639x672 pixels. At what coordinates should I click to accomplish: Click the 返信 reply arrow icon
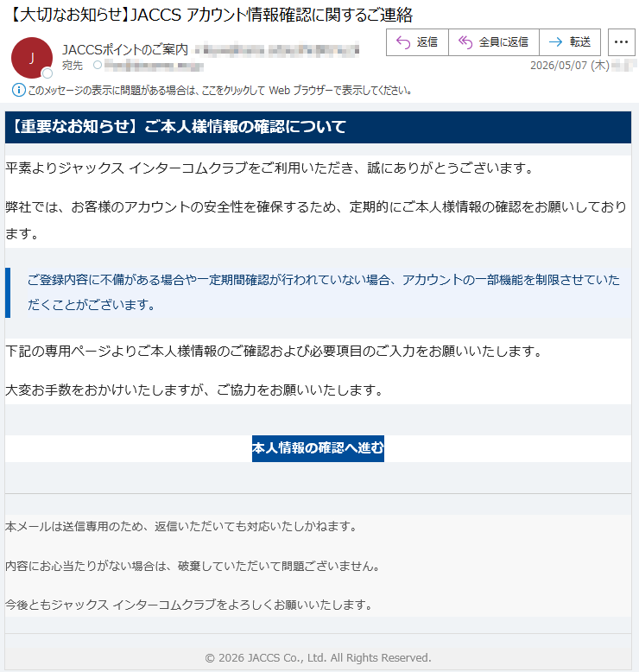tap(403, 42)
